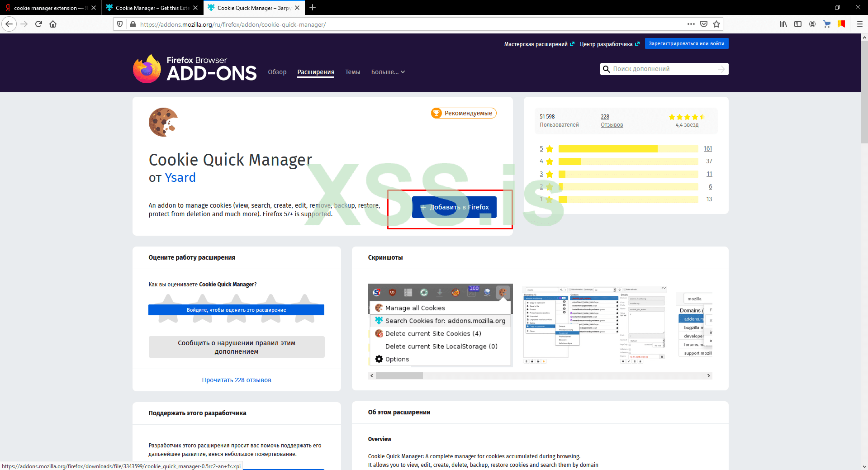Click the five-star rating bar

click(628, 149)
